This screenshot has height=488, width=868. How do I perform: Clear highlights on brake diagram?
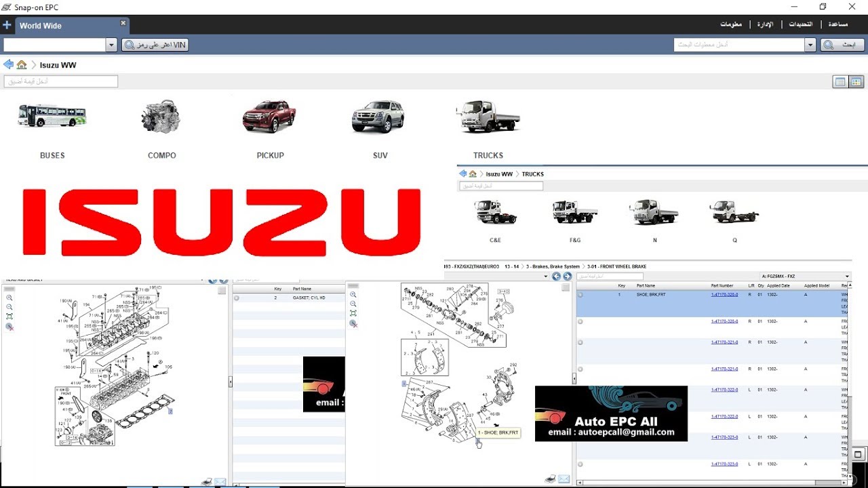pyautogui.click(x=353, y=323)
